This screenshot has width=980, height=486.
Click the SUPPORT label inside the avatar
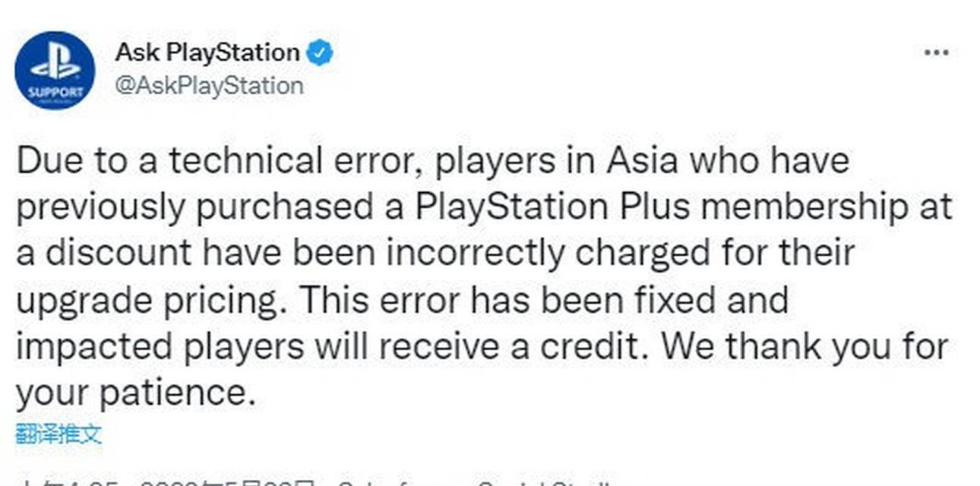coord(55,93)
